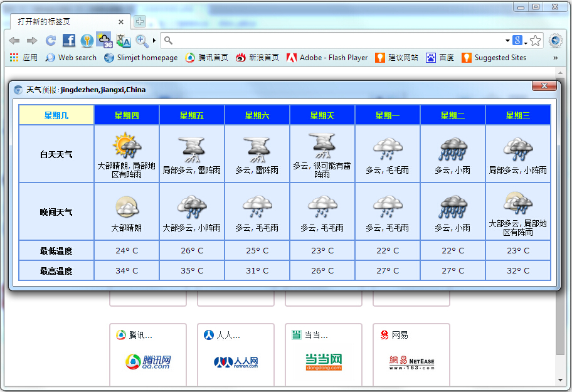
Task: Open the browser settings globe icon
Action: (555, 40)
